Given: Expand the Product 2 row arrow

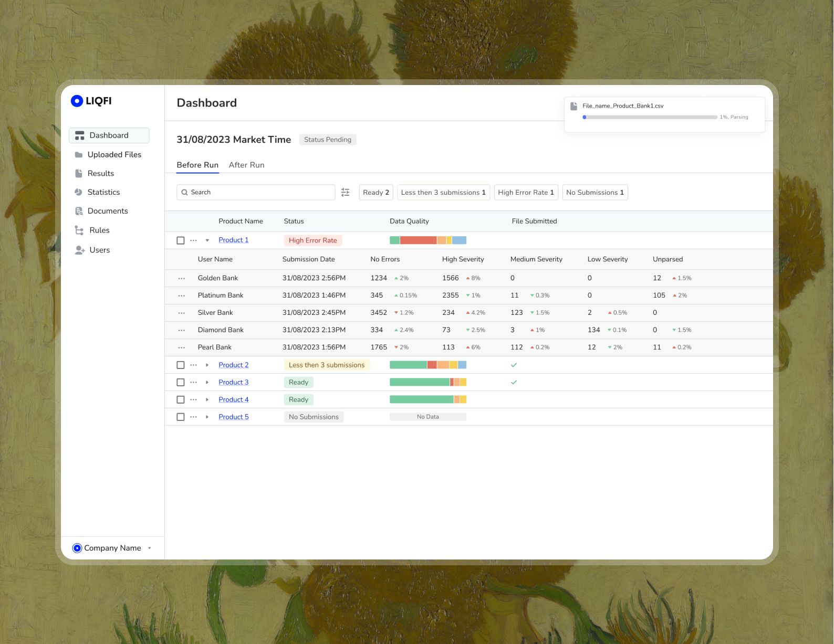Looking at the screenshot, I should [x=207, y=365].
